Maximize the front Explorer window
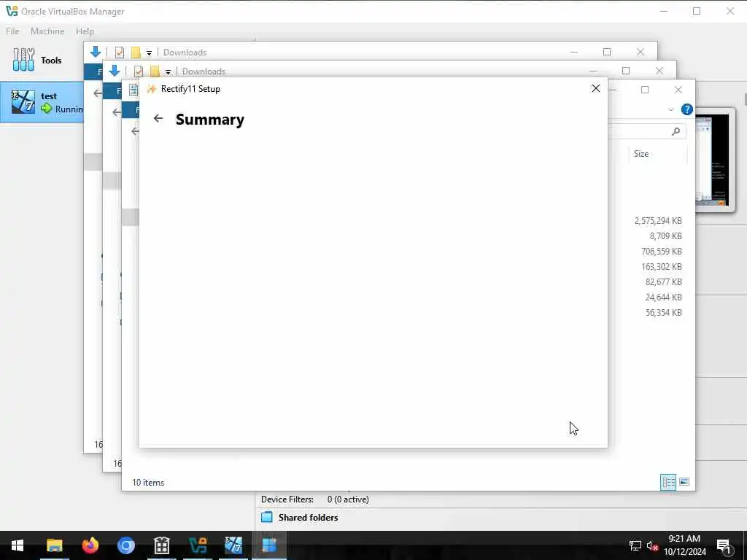The image size is (747, 560). 645,90
